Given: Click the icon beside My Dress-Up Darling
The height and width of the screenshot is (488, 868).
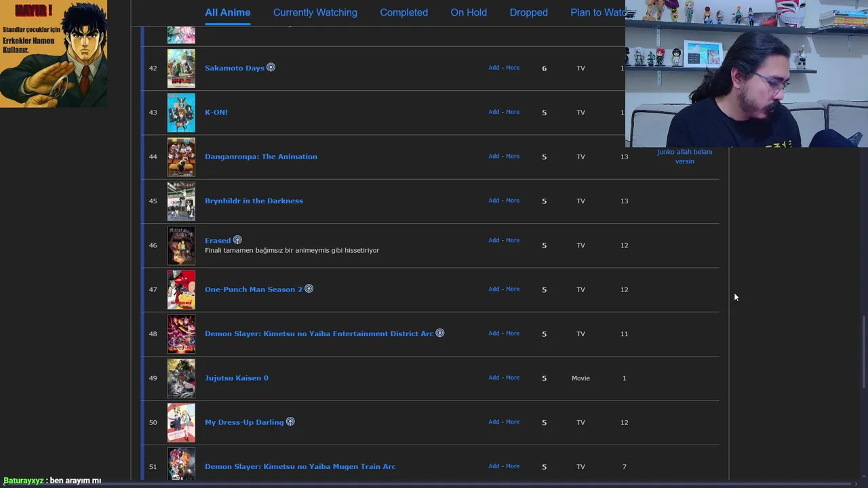Looking at the screenshot, I should click(290, 422).
